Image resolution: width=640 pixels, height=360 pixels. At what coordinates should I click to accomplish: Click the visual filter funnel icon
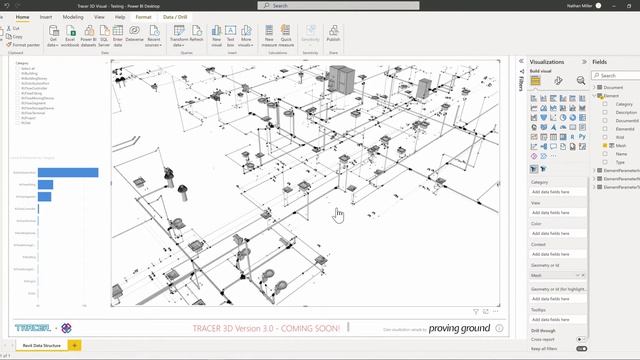(476, 311)
